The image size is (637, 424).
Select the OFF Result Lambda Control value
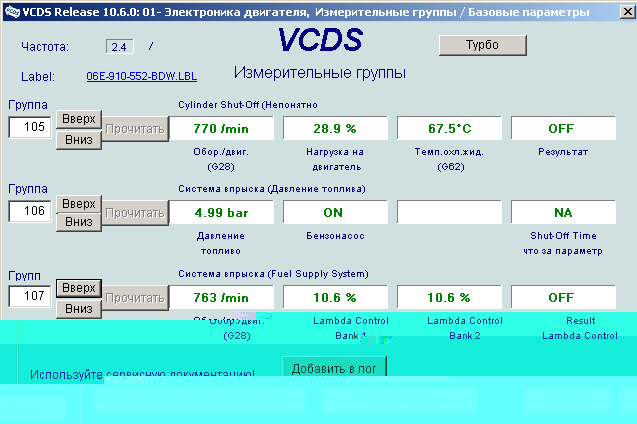coord(563,297)
